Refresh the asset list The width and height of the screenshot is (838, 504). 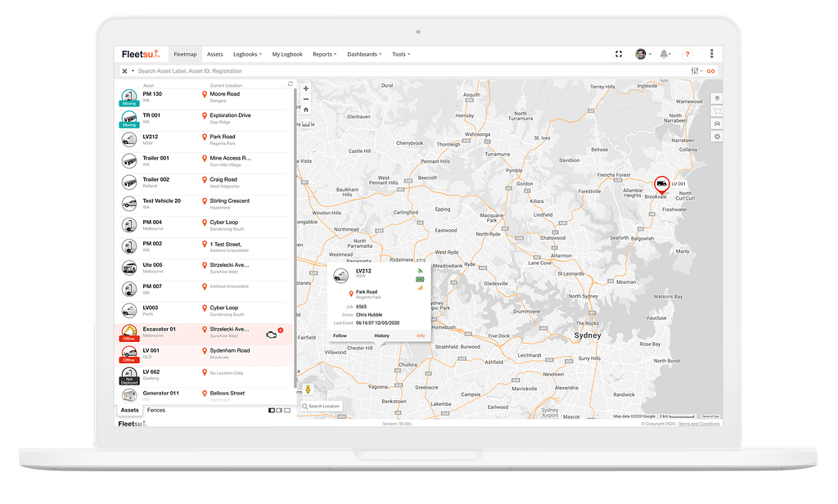291,84
